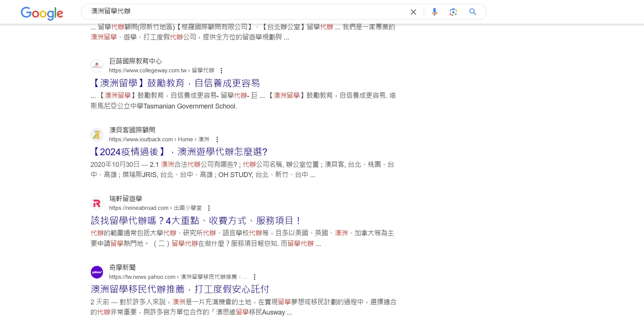644x324 pixels.
Task: Click the search input containing 澳洲留學代辦
Action: [x=245, y=12]
